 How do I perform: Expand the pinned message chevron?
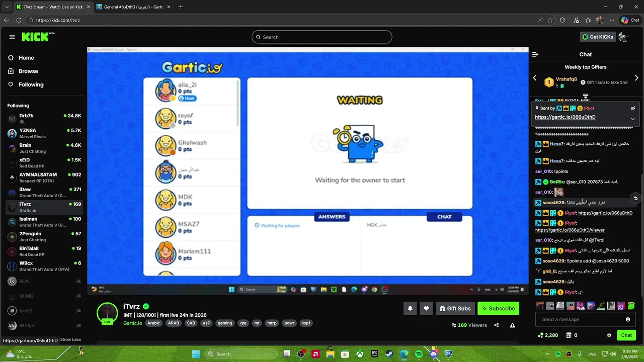tap(633, 119)
